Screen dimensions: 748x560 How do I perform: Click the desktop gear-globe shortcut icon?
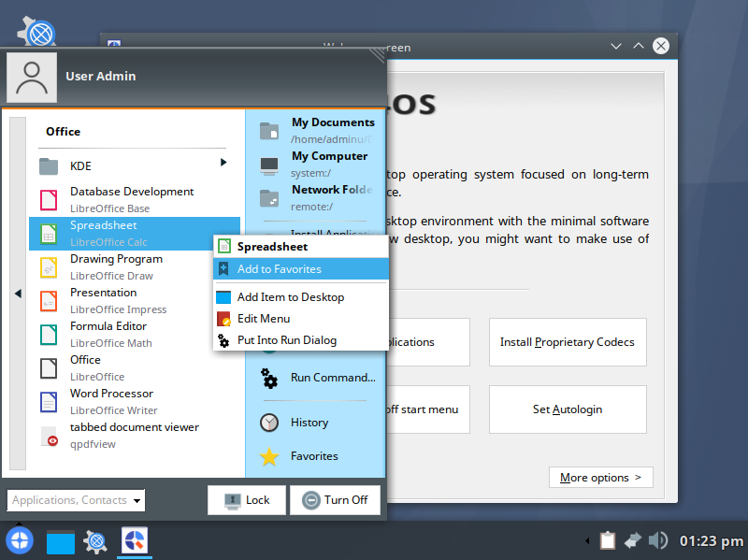pyautogui.click(x=37, y=31)
